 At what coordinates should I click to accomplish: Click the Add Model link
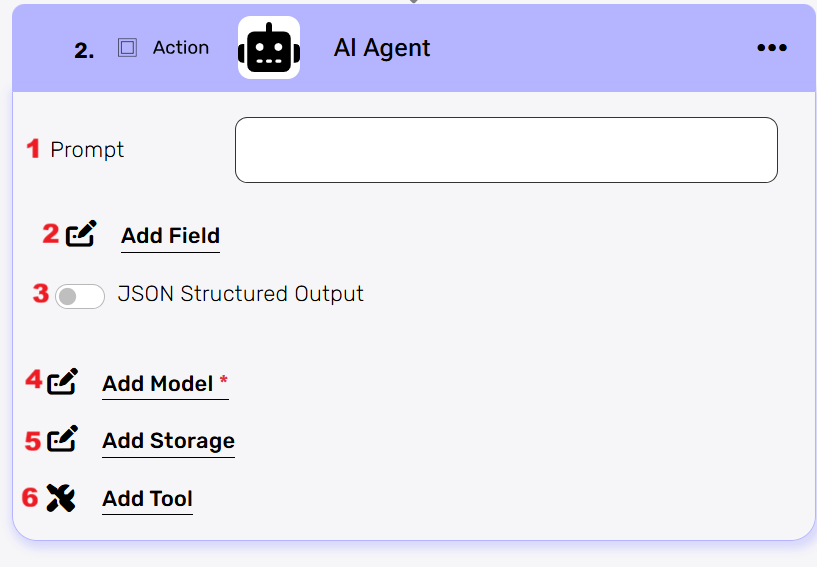[x=158, y=384]
